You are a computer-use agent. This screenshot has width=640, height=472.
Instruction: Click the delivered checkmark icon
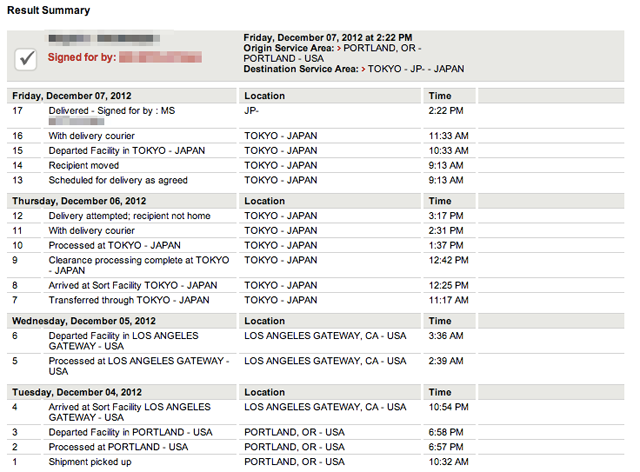coord(28,58)
